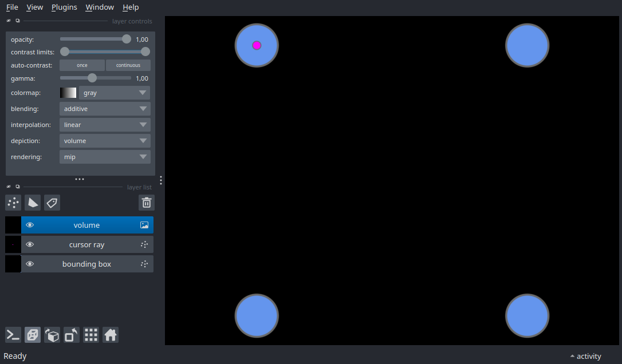Click the opacity slider handle

(127, 39)
